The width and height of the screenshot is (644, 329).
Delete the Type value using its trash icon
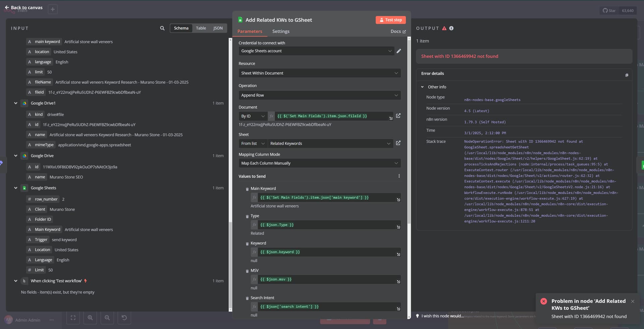pyautogui.click(x=247, y=216)
